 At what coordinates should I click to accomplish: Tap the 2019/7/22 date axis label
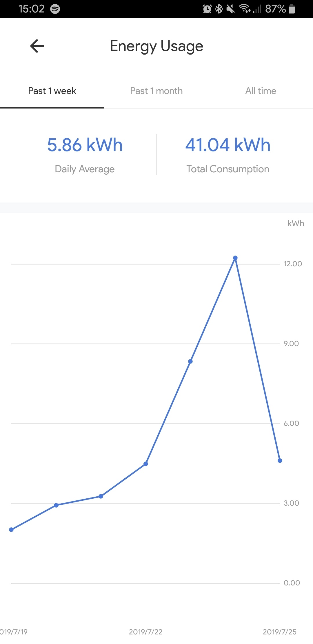coord(146,632)
